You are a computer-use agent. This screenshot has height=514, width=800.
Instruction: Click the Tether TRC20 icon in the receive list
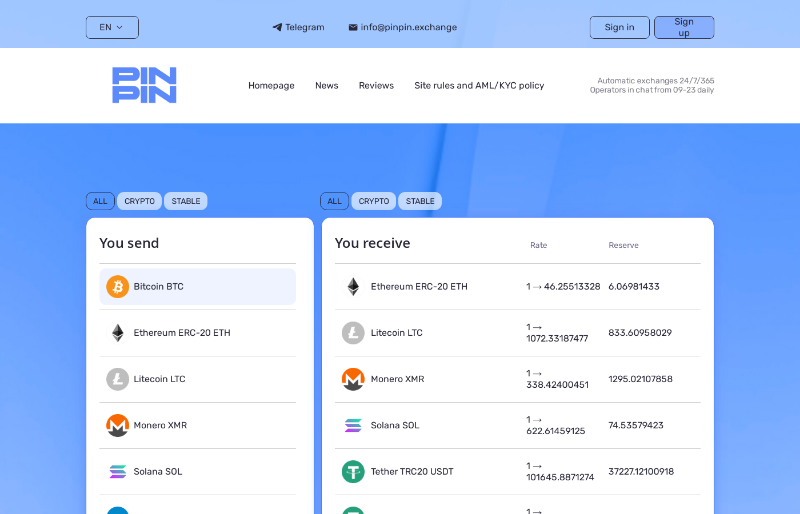(x=353, y=471)
